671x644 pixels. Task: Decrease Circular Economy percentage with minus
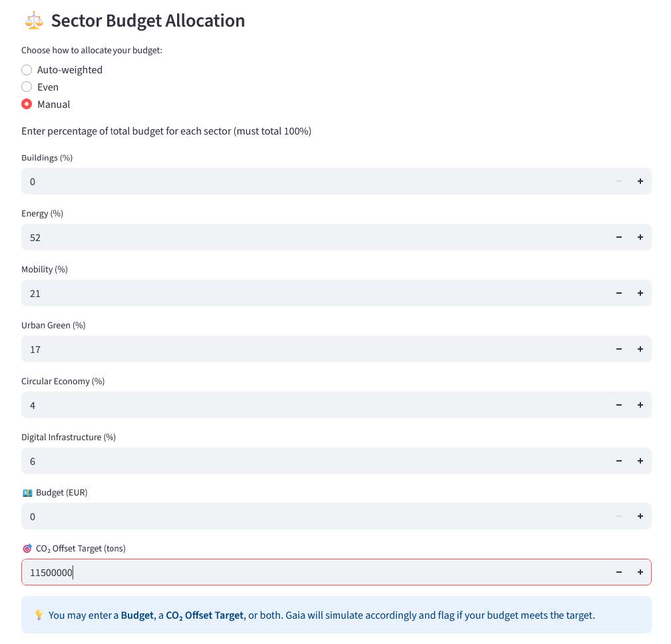(x=619, y=405)
